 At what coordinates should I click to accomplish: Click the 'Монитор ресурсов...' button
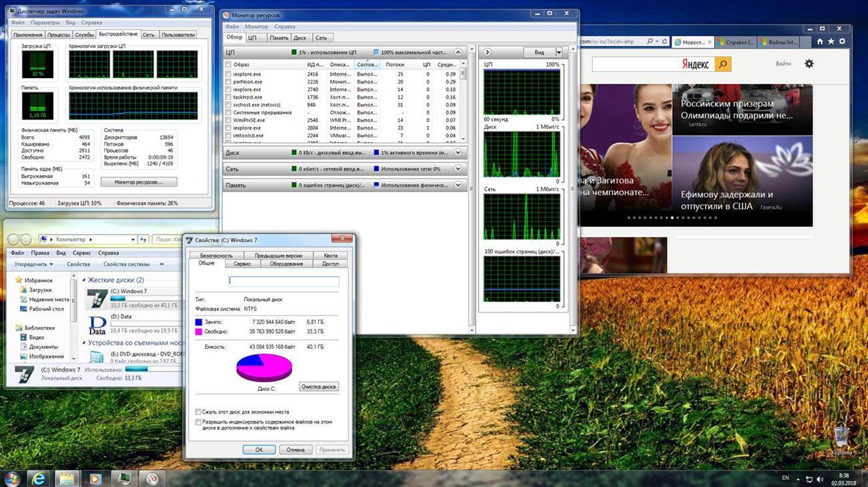[x=139, y=182]
